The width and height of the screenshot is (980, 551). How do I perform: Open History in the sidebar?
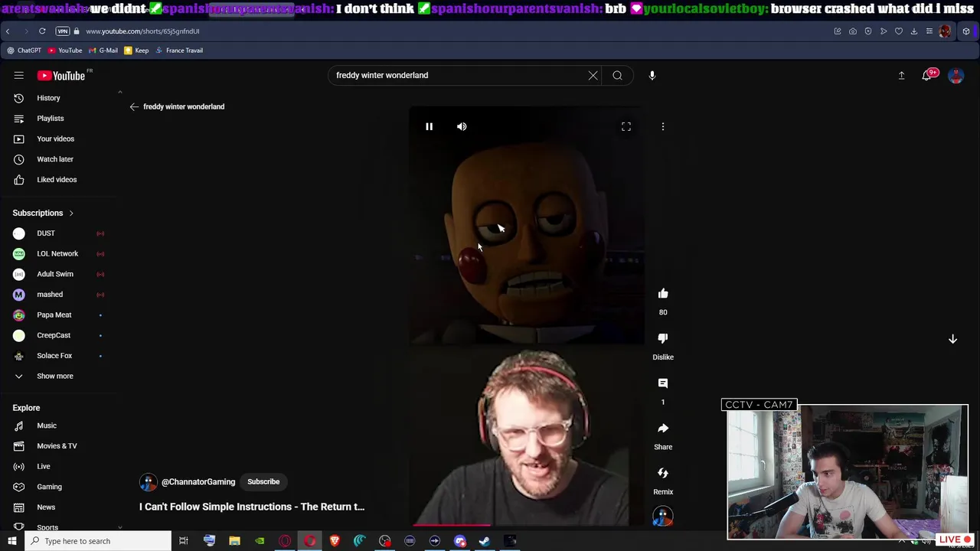48,98
